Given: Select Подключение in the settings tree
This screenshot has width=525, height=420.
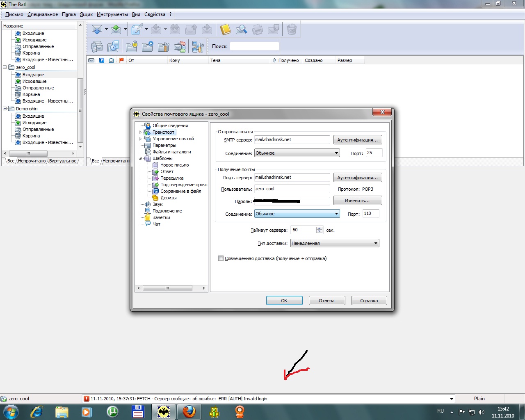Looking at the screenshot, I should tap(167, 211).
